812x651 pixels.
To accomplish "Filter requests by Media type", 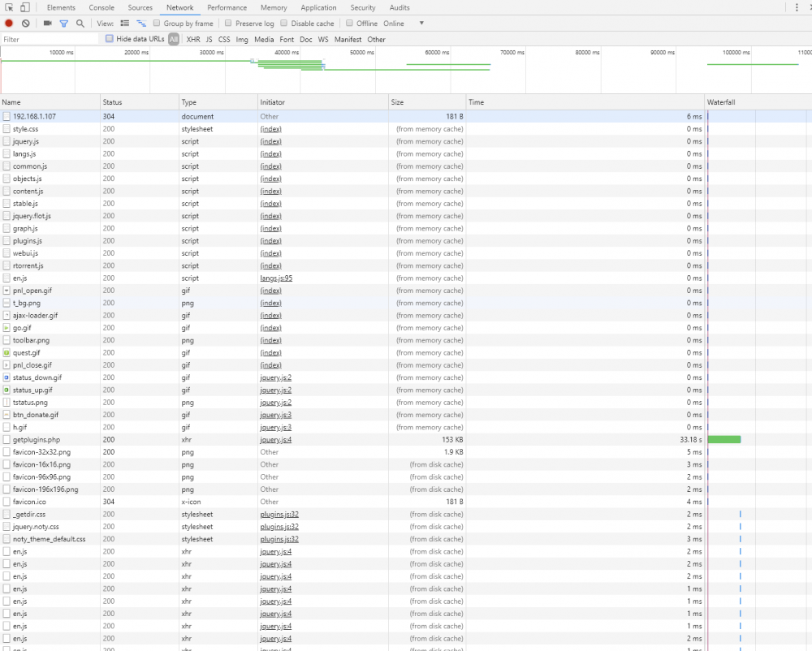I will (264, 39).
